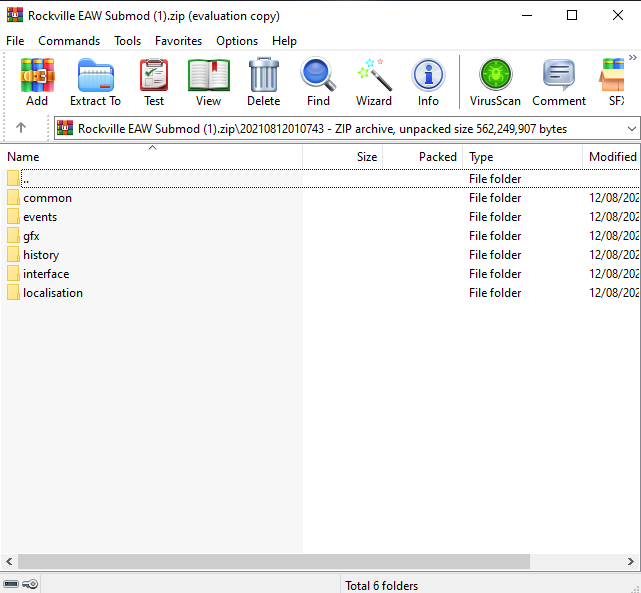Open the View file tool
Viewport: 641px width, 593px height.
(x=208, y=82)
